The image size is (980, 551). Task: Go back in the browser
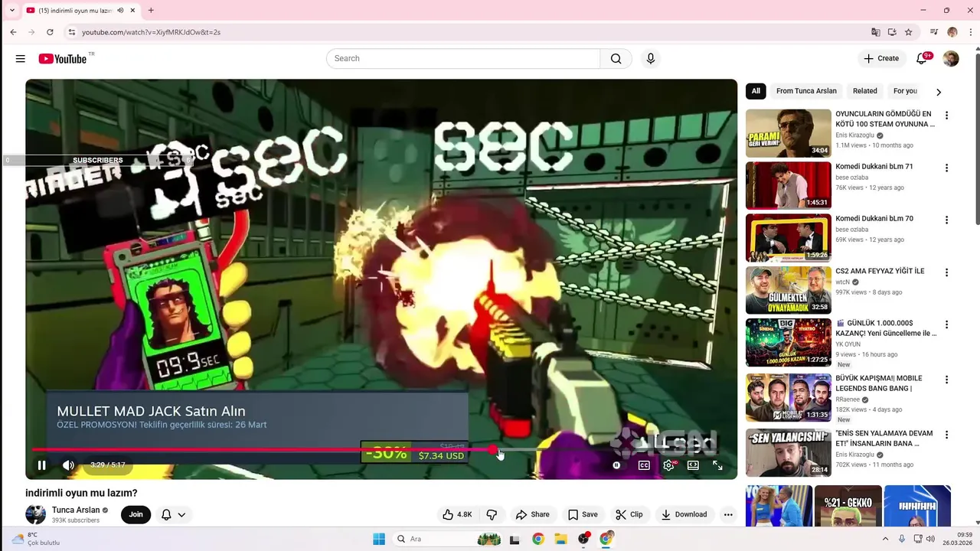(13, 32)
